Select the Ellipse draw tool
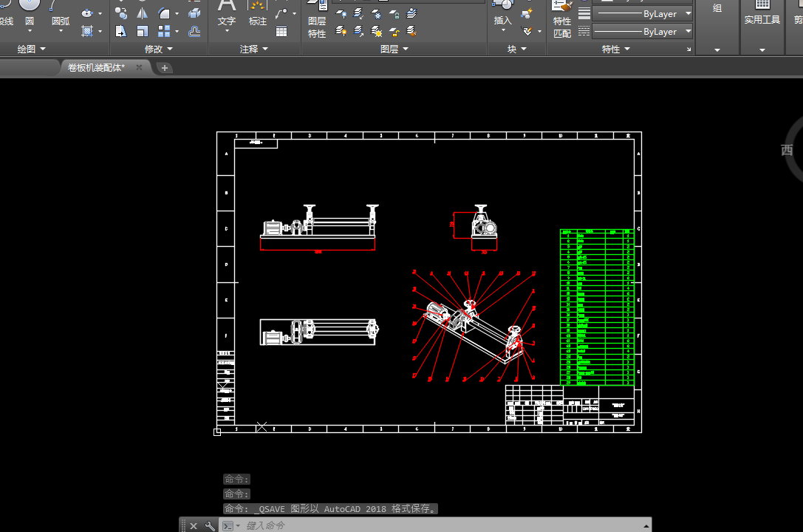803x532 pixels. (87, 13)
